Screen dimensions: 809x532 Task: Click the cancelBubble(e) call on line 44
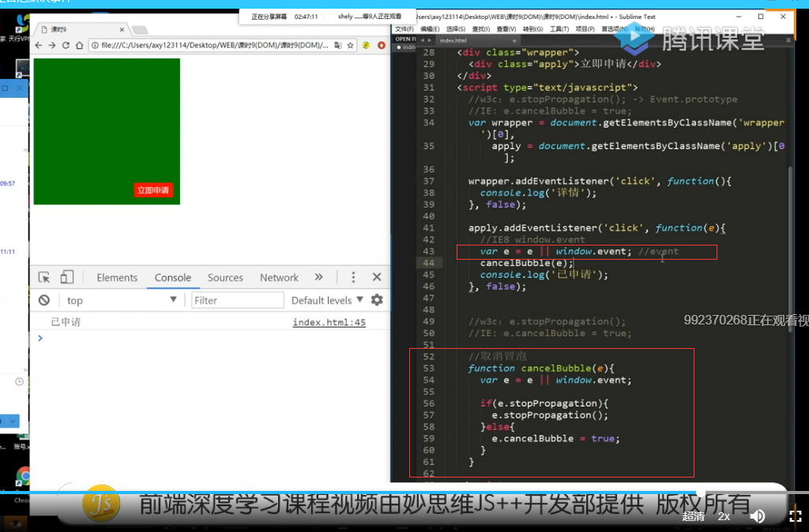pos(526,263)
